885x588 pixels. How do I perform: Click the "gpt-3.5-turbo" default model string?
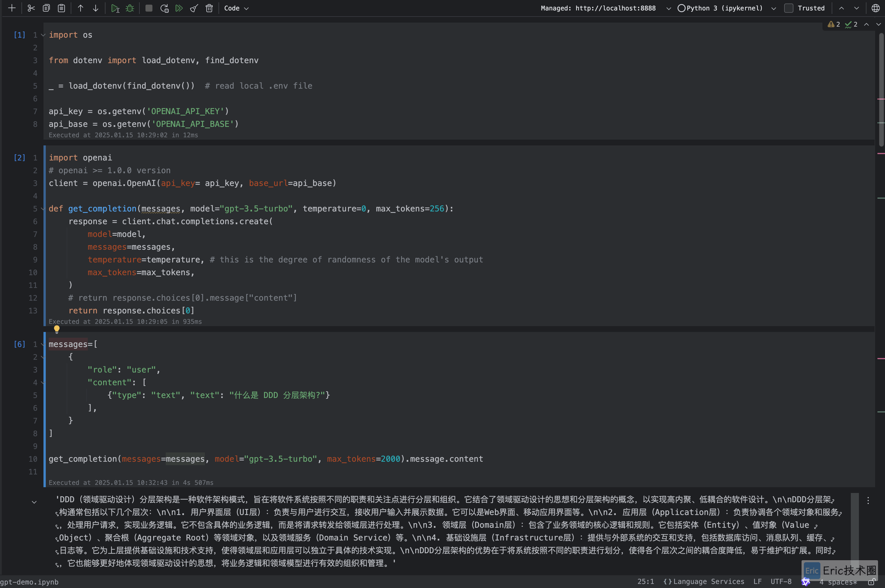click(256, 209)
